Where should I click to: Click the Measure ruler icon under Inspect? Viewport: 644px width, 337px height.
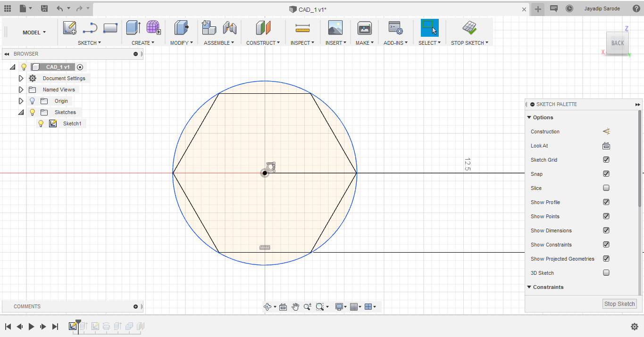302,28
